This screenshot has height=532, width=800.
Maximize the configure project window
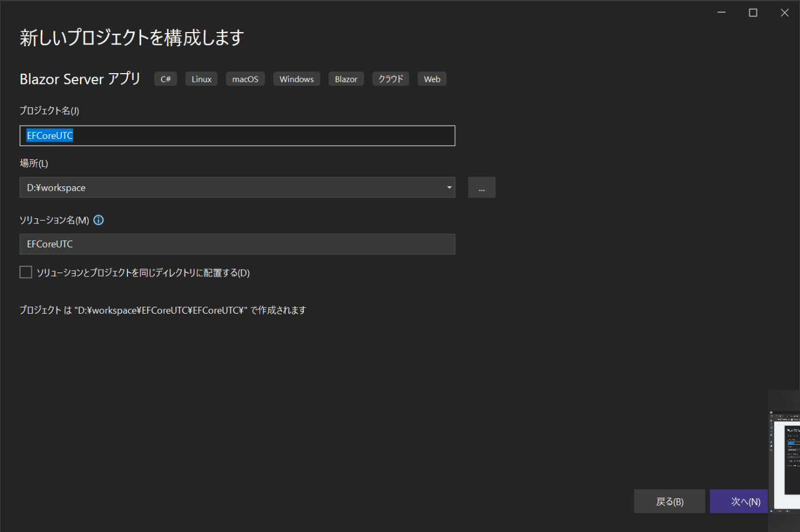pyautogui.click(x=753, y=13)
